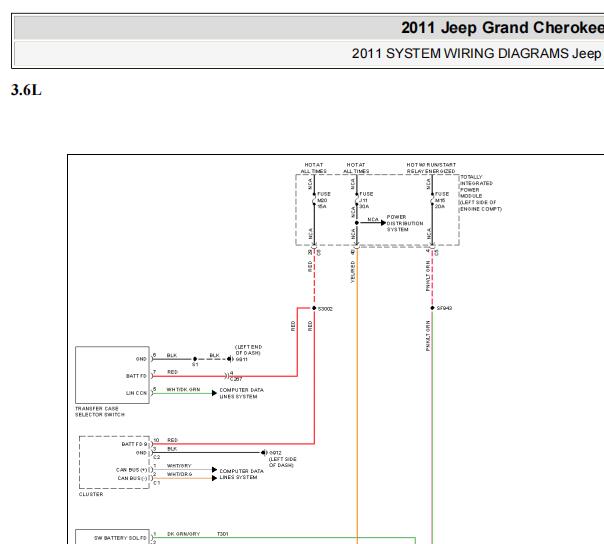Click the "WHT/GRY" wire label
The height and width of the screenshot is (544, 604).
tap(179, 466)
